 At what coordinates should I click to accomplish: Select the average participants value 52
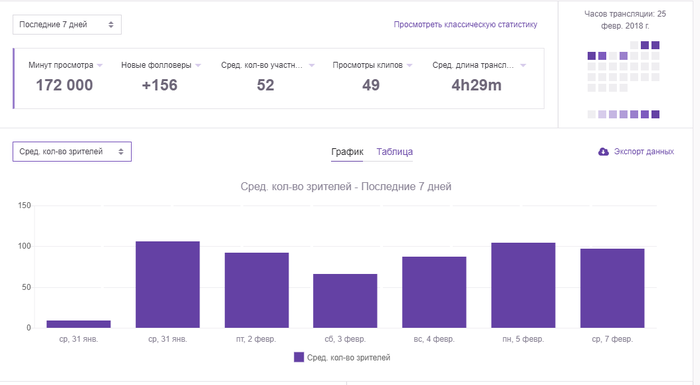[x=265, y=85]
